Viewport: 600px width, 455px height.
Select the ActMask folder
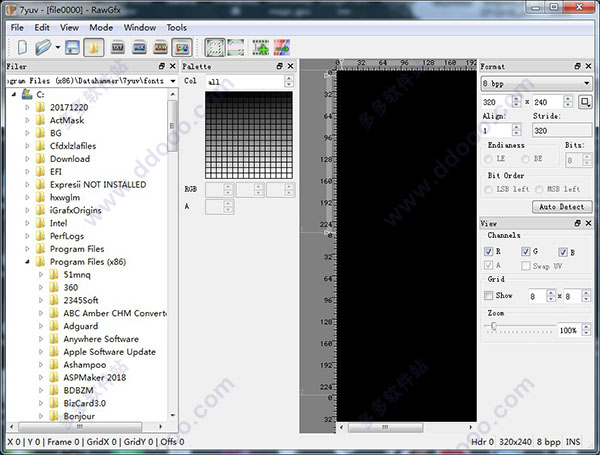point(67,120)
